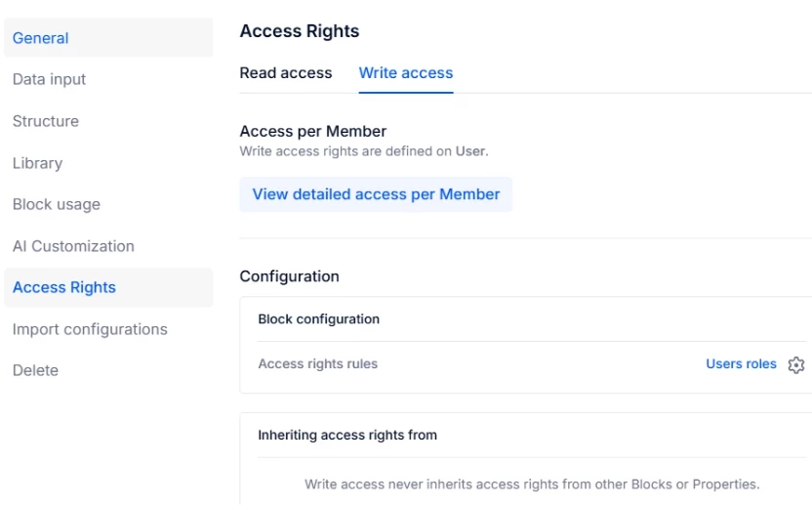Viewport: 812px width, 505px height.
Task: Go to General settings section
Action: tap(41, 38)
